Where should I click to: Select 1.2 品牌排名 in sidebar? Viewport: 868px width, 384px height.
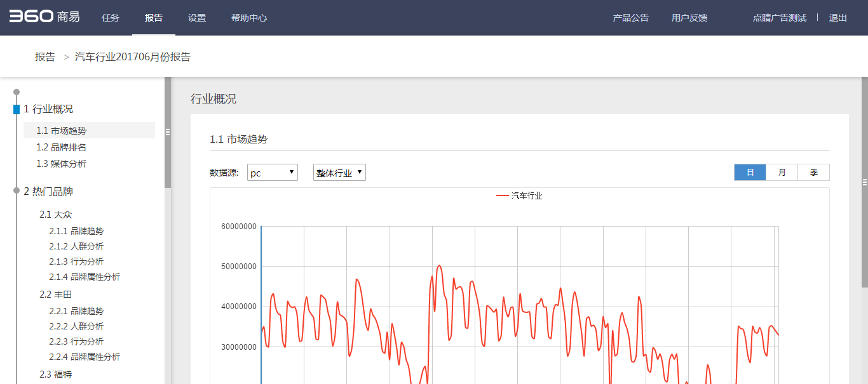(x=61, y=147)
